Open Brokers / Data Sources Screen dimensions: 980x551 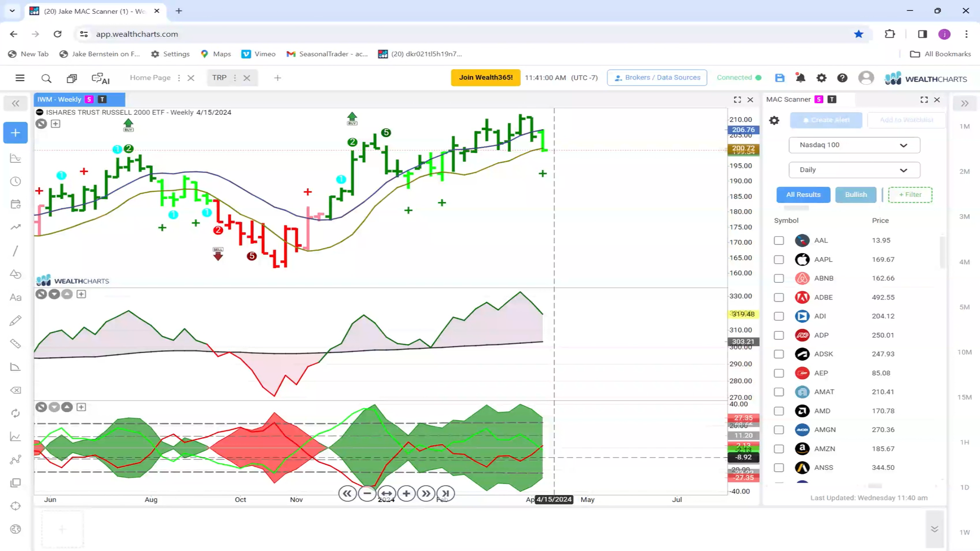click(657, 78)
